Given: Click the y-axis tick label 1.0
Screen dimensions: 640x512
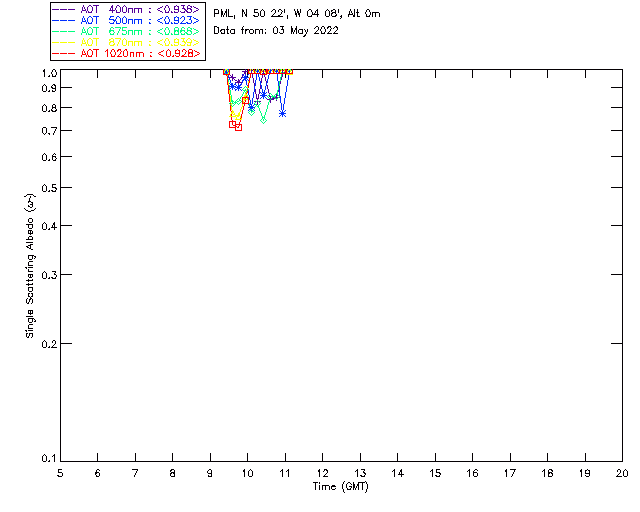Looking at the screenshot, I should coord(49,73).
